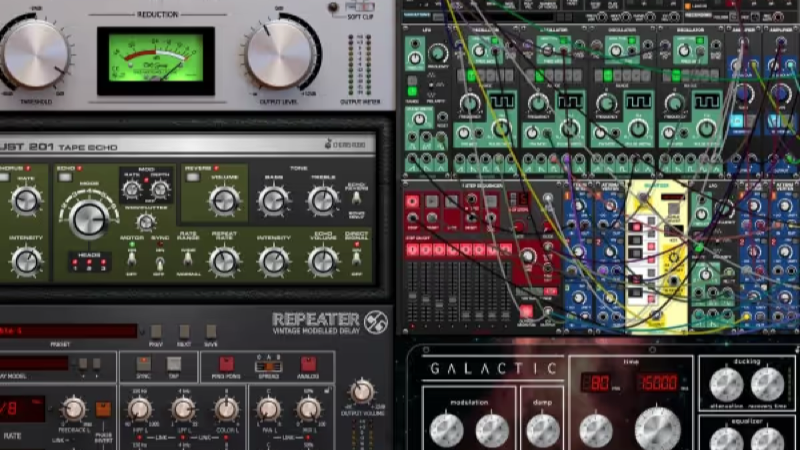This screenshot has width=800, height=450.
Task: Click the Repeater Pan L knob
Action: [x=268, y=409]
